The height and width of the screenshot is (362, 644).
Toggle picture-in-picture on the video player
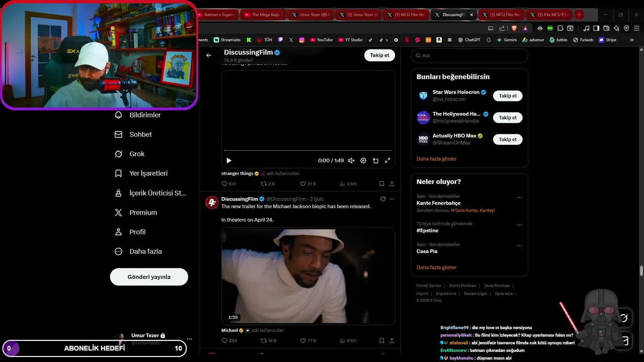click(x=375, y=160)
